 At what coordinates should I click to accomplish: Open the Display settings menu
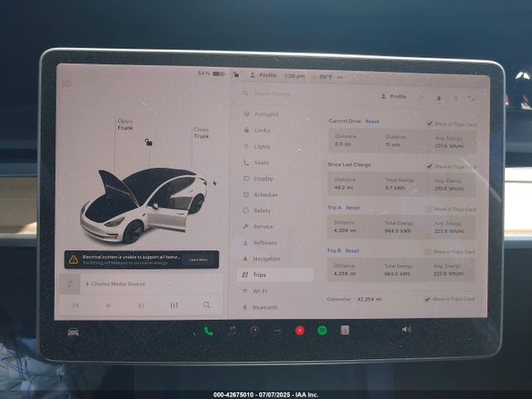click(x=259, y=179)
